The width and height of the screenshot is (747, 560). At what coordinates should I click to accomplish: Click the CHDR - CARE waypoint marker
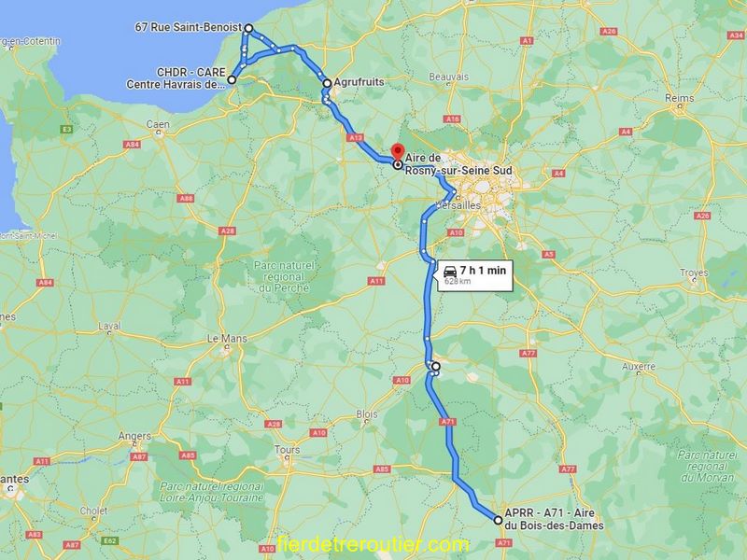point(232,79)
